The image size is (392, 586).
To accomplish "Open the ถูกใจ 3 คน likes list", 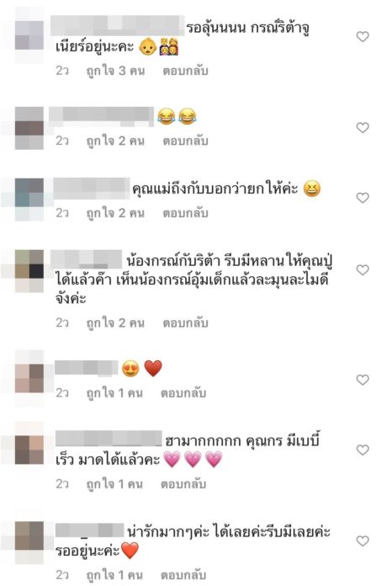I will coord(115,71).
